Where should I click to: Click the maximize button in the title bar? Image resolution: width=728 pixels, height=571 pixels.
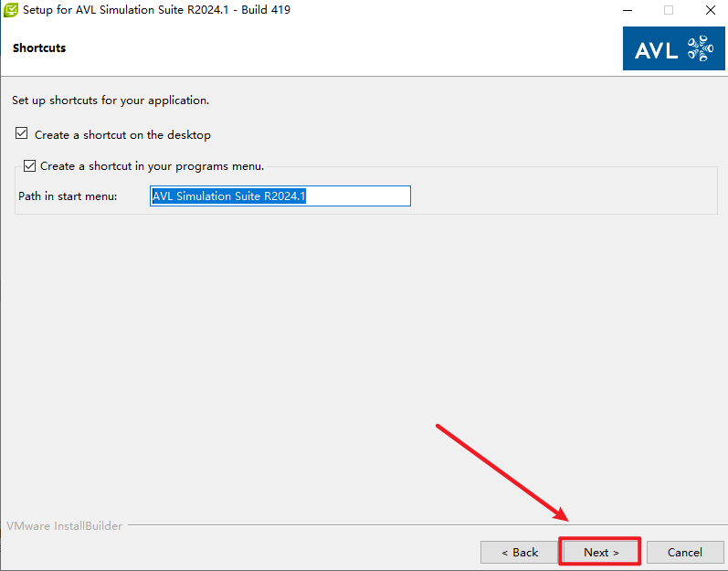[668, 10]
